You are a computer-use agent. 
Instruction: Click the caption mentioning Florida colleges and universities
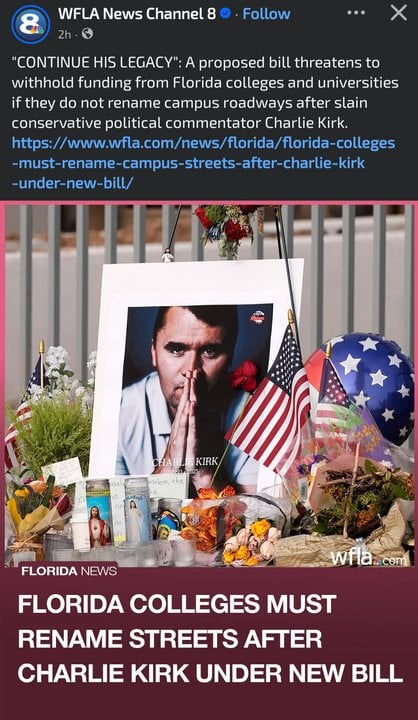point(205,93)
